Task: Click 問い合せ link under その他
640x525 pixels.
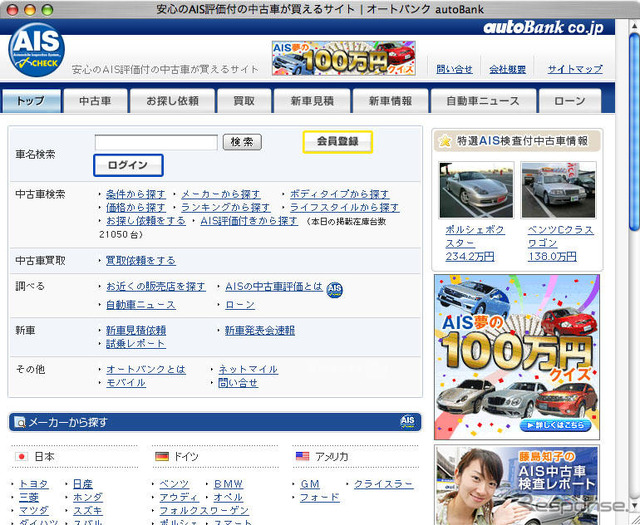Action: (x=238, y=383)
